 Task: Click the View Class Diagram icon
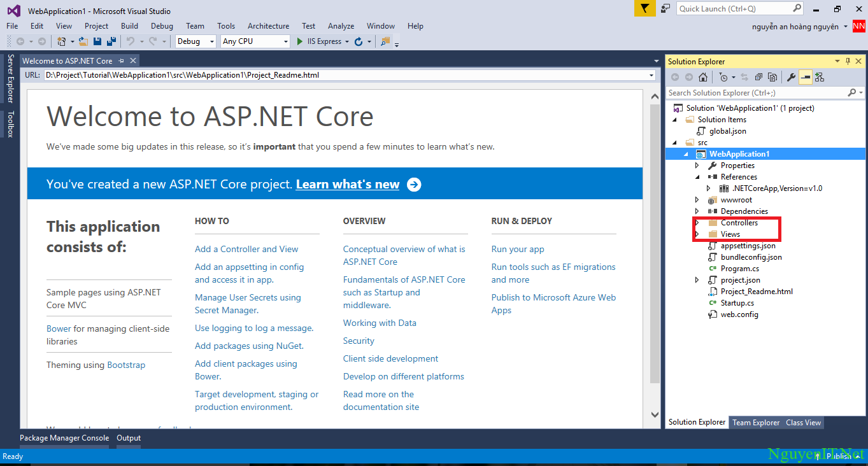(820, 77)
